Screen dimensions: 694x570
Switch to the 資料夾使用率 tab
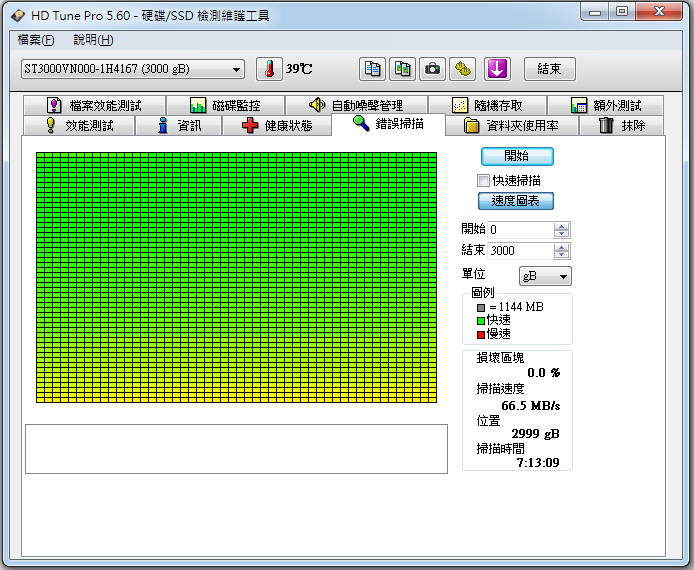pyautogui.click(x=512, y=126)
